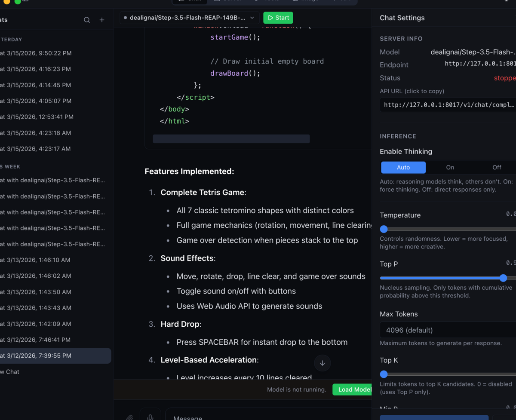Set Enable Thinking to Off
Screen dimensions: 516x420
[x=497, y=167]
